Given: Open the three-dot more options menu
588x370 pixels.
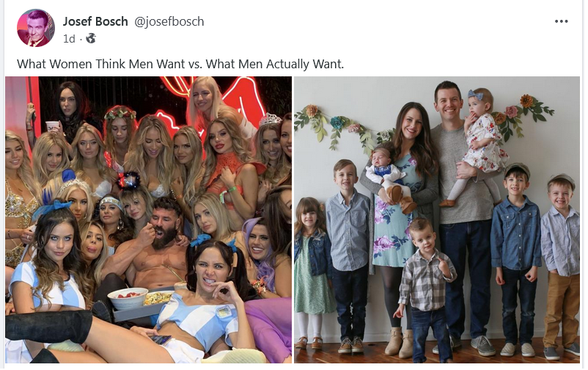Looking at the screenshot, I should (x=561, y=21).
